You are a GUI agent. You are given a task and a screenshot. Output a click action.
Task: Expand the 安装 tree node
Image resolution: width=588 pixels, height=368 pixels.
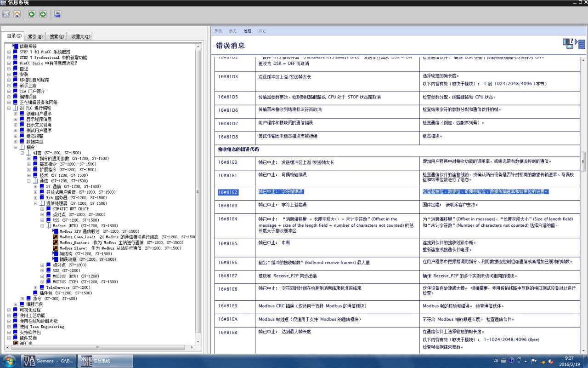tap(9, 75)
